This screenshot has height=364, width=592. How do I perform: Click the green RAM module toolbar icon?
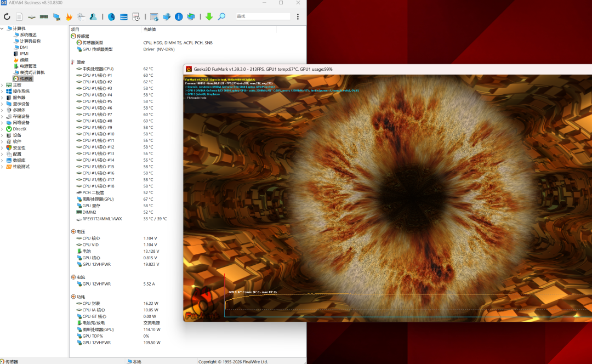click(44, 16)
